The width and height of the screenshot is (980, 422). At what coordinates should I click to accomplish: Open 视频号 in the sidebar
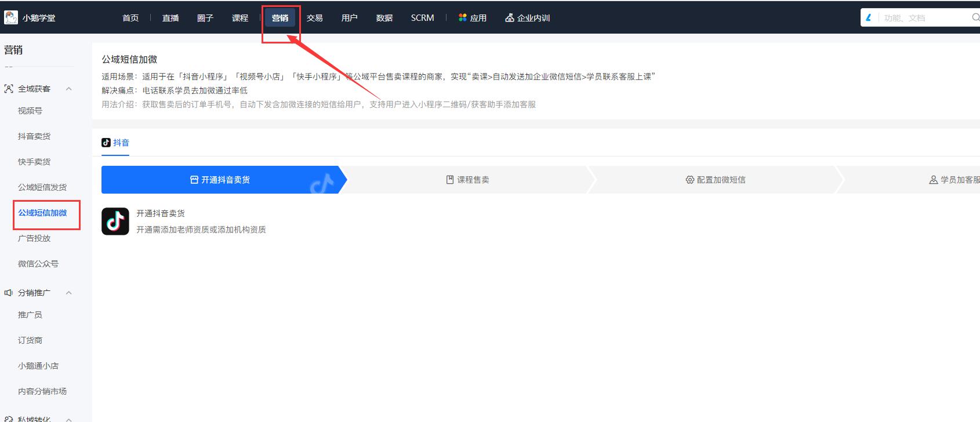pos(30,111)
